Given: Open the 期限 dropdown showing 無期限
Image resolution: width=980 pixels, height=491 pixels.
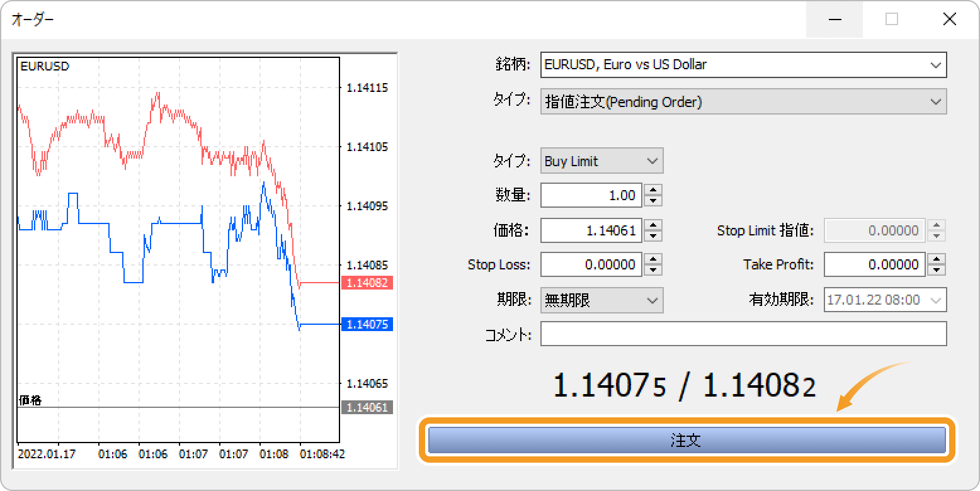Looking at the screenshot, I should (602, 300).
